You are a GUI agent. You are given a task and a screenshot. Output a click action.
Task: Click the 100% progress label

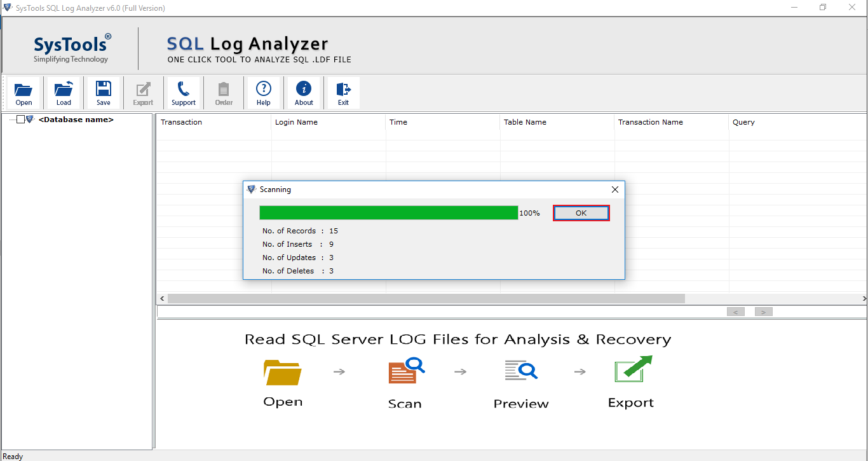(x=529, y=213)
